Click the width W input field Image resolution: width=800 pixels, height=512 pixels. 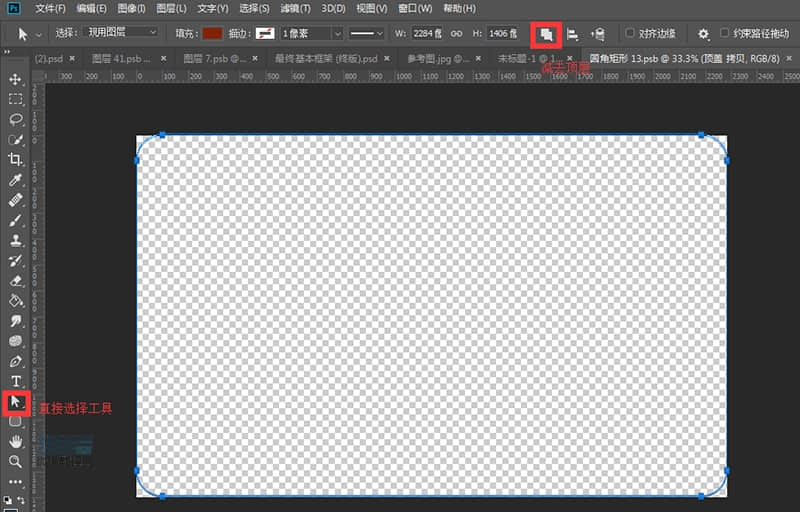[x=427, y=33]
